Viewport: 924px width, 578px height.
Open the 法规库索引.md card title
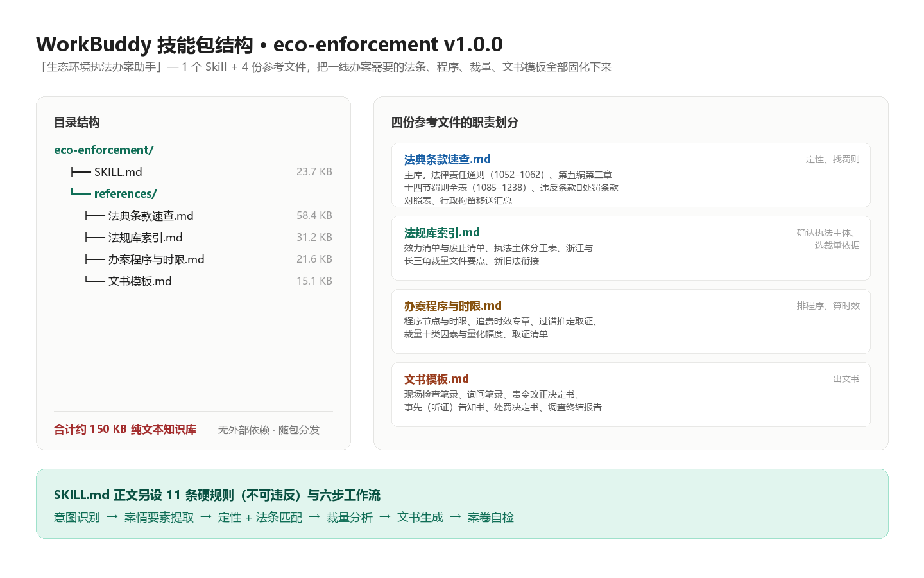[x=442, y=232]
